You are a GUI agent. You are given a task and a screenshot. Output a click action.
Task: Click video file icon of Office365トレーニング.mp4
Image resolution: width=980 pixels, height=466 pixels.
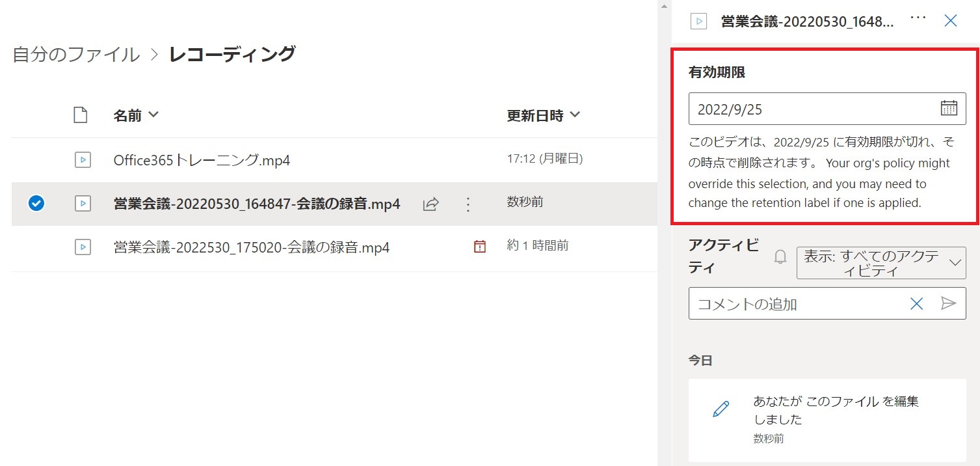coord(83,160)
